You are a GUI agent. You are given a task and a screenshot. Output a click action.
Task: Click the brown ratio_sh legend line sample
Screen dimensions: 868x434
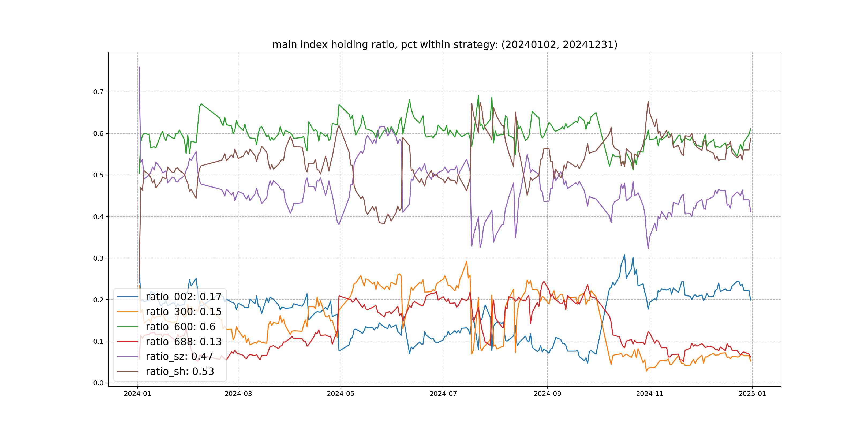128,371
